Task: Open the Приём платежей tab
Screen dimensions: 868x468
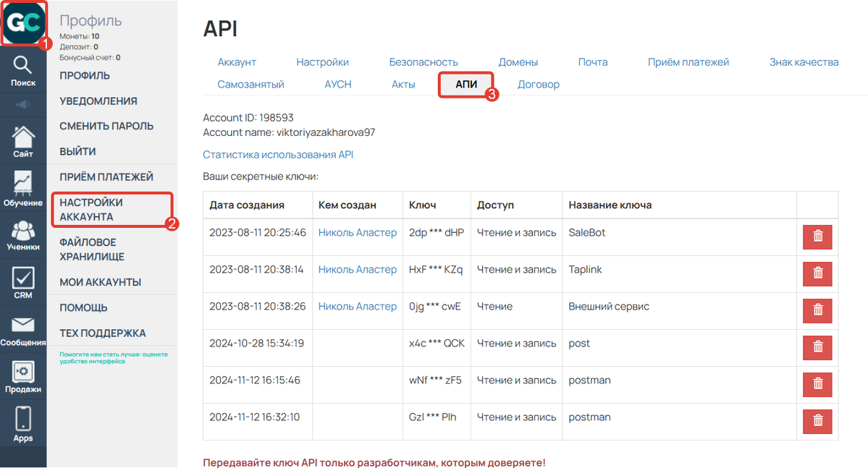Action: (x=688, y=62)
